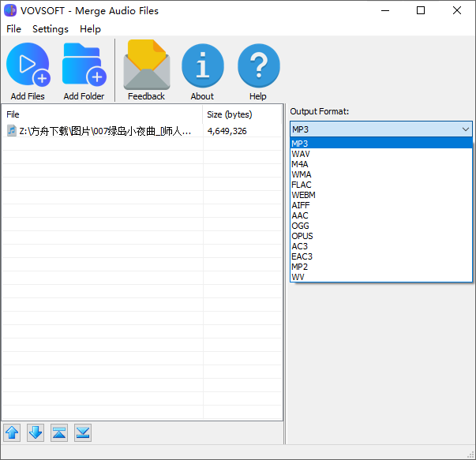Click the music file icon in the list row

12,131
